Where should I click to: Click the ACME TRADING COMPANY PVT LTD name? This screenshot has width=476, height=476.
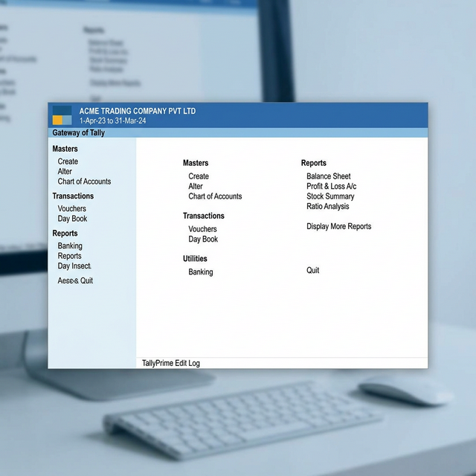[138, 111]
